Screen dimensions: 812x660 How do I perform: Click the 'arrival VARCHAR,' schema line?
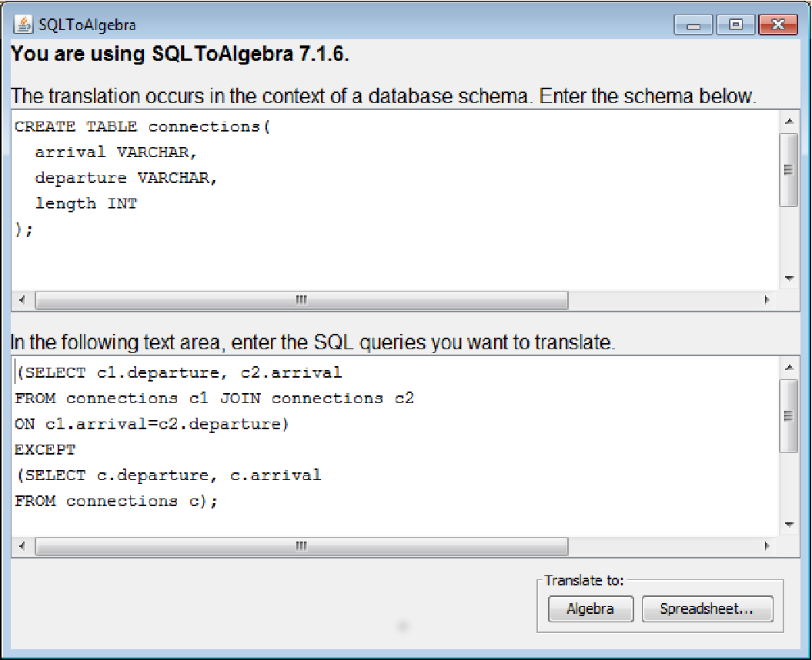click(x=116, y=152)
